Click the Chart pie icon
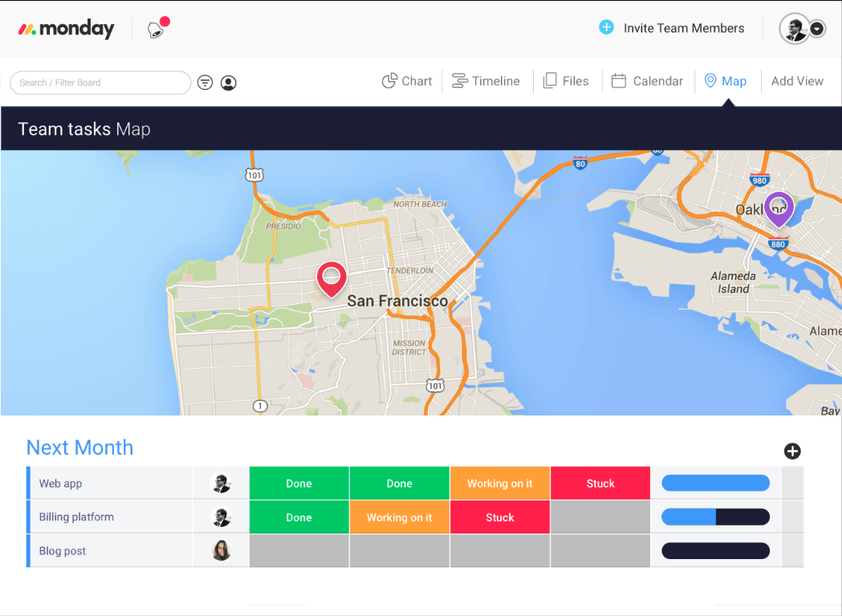Image resolution: width=842 pixels, height=616 pixels. point(389,81)
